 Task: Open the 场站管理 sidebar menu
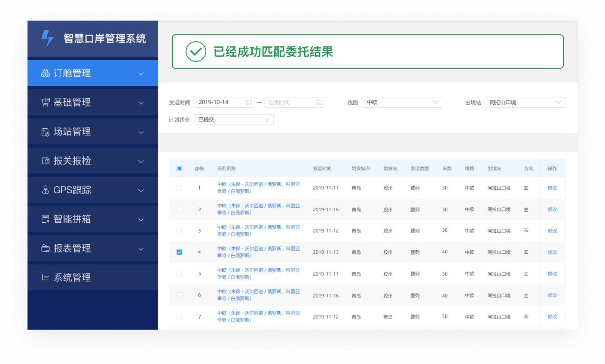(93, 131)
